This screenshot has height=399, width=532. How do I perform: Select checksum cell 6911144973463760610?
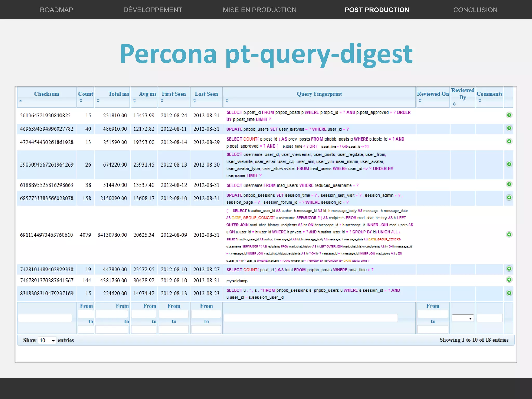tap(46, 235)
